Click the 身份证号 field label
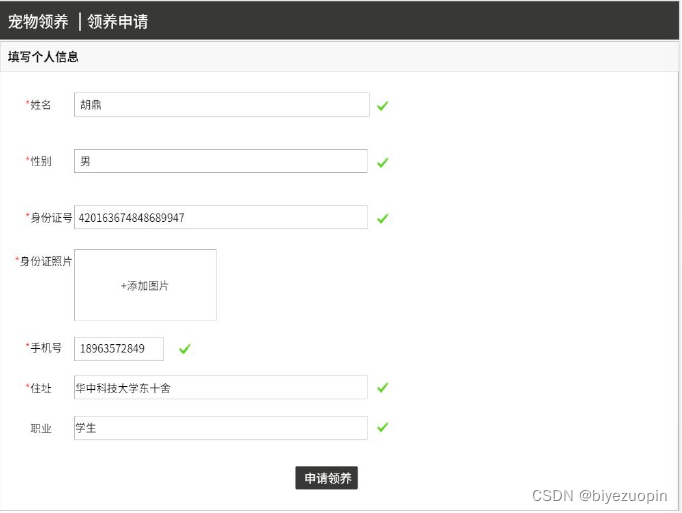The image size is (682, 513). click(x=51, y=218)
